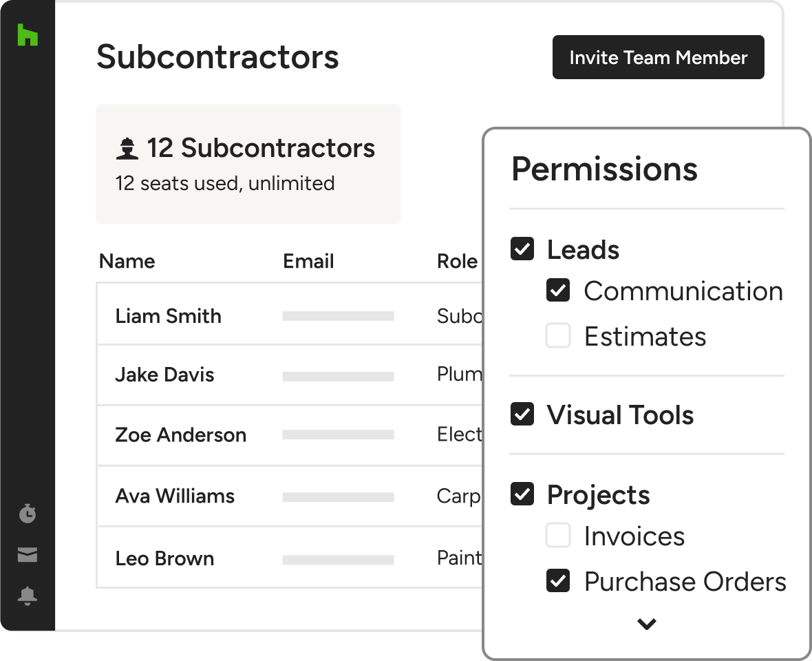Click the green Houzz logo icon
The height and width of the screenshot is (661, 812).
[28, 34]
